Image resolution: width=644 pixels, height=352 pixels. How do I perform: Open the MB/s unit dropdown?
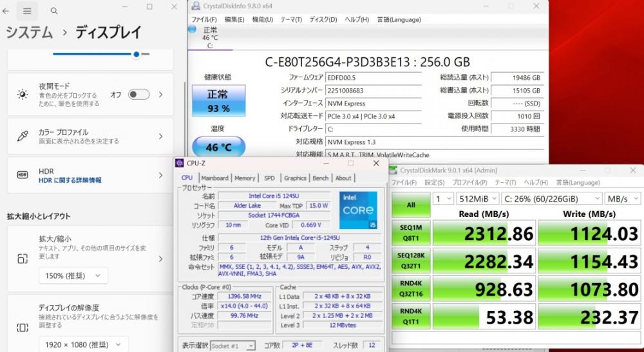point(623,199)
